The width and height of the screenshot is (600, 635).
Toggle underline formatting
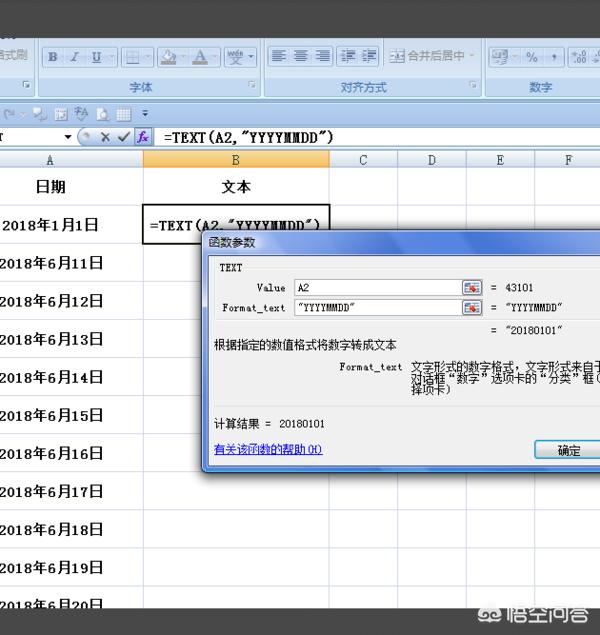click(x=96, y=57)
